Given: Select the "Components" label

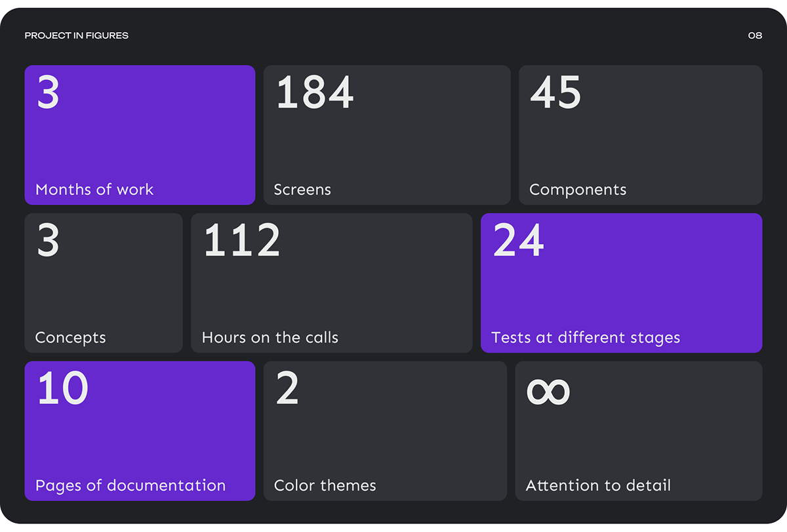Looking at the screenshot, I should (578, 190).
